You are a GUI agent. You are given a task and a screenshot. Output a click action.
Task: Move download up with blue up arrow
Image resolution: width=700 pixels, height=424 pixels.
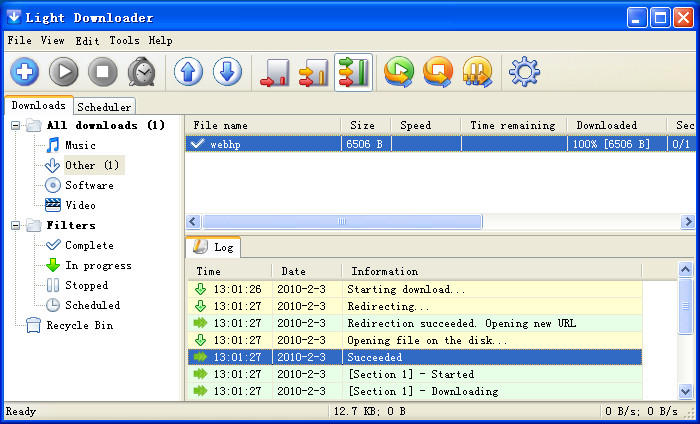click(188, 71)
